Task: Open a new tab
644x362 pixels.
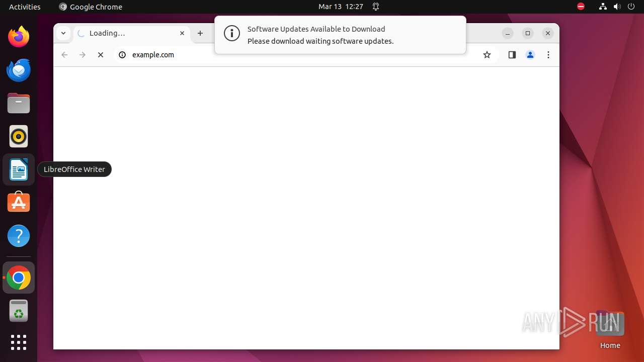Action: pos(200,33)
